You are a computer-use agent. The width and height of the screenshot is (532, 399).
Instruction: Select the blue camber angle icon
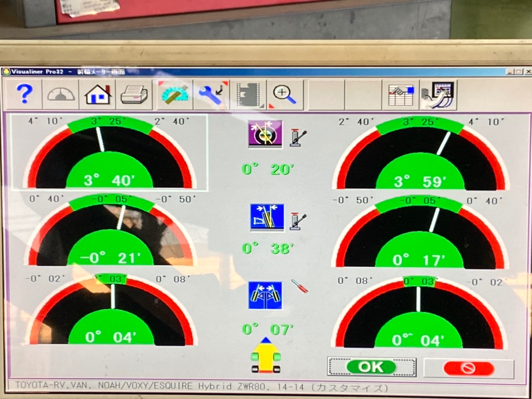(267, 217)
